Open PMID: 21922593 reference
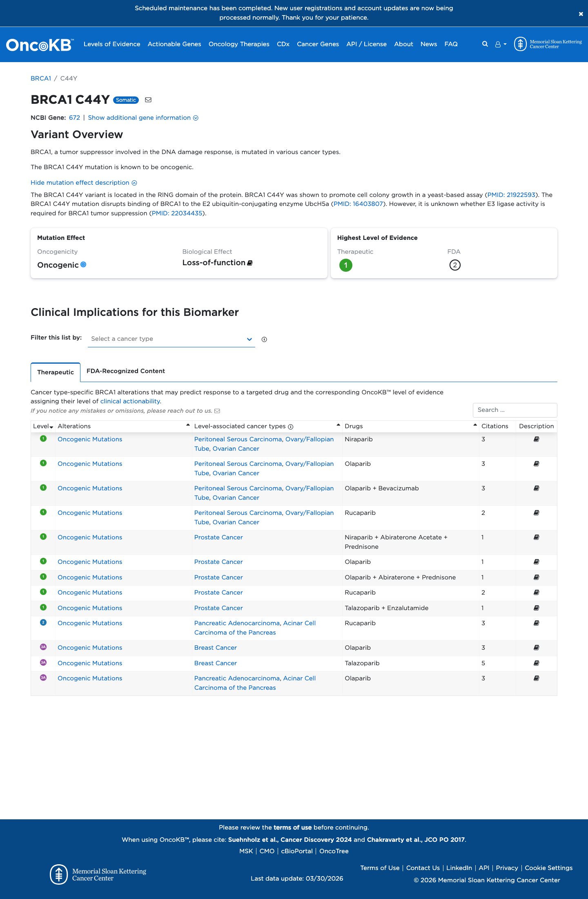Screen dimensions: 588x899 click(x=511, y=195)
